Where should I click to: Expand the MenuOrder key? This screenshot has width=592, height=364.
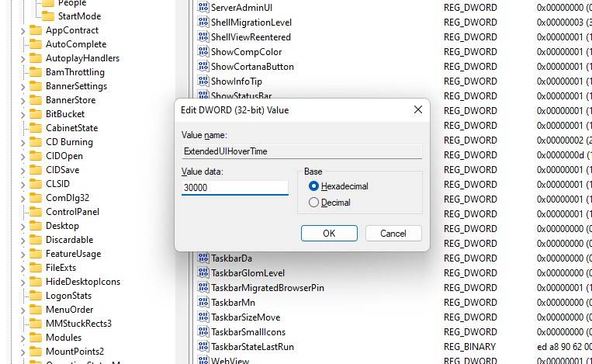coord(23,310)
